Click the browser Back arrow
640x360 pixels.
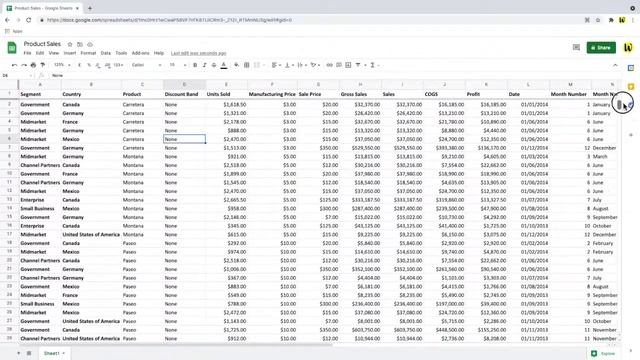7,20
